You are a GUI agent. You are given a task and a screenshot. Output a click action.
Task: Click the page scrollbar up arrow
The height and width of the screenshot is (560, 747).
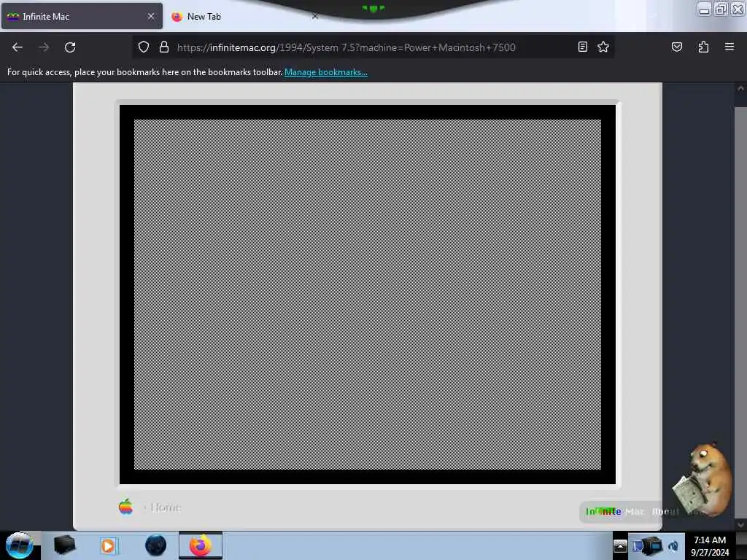(740, 88)
